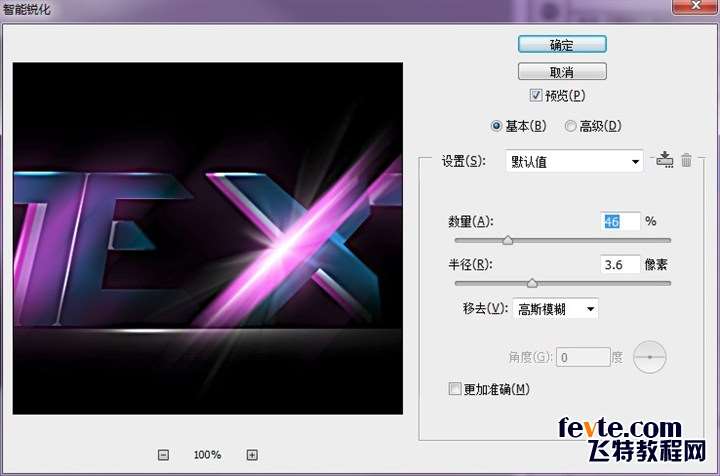
Task: Select the 基本(B) basic mode radio
Action: [x=496, y=126]
